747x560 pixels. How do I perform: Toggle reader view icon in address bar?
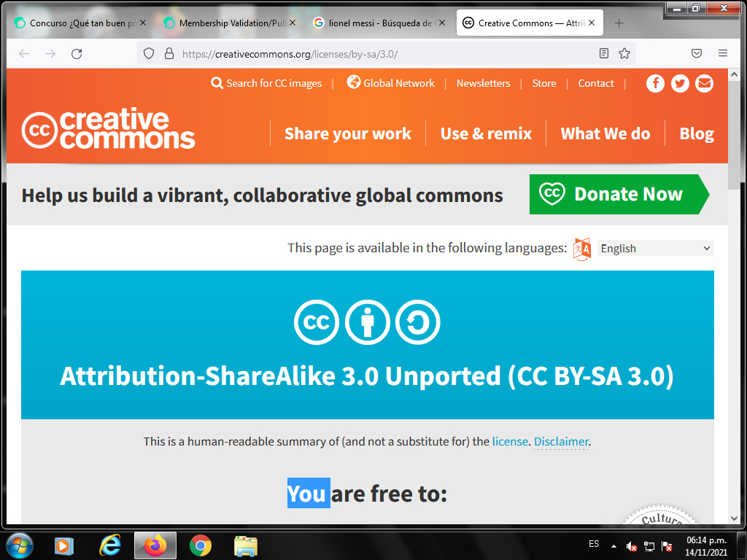click(603, 53)
